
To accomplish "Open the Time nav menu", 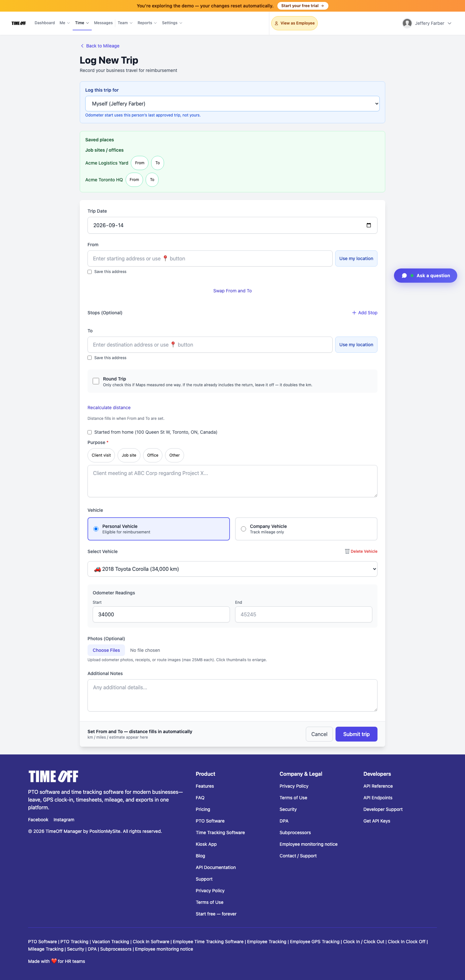I will [82, 23].
